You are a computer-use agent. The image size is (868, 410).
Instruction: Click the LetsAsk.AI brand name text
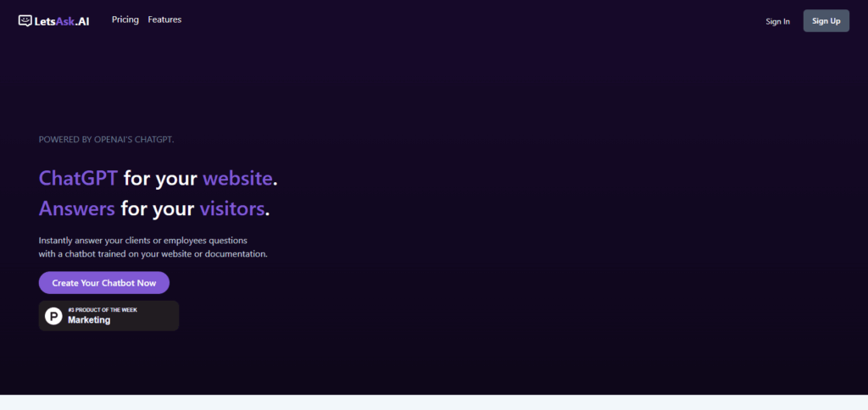[x=61, y=21]
